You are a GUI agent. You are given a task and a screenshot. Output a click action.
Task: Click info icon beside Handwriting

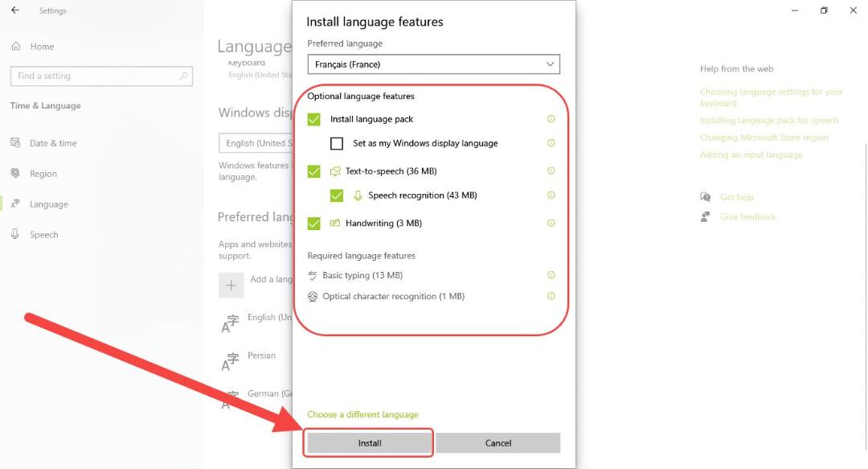[x=551, y=223]
